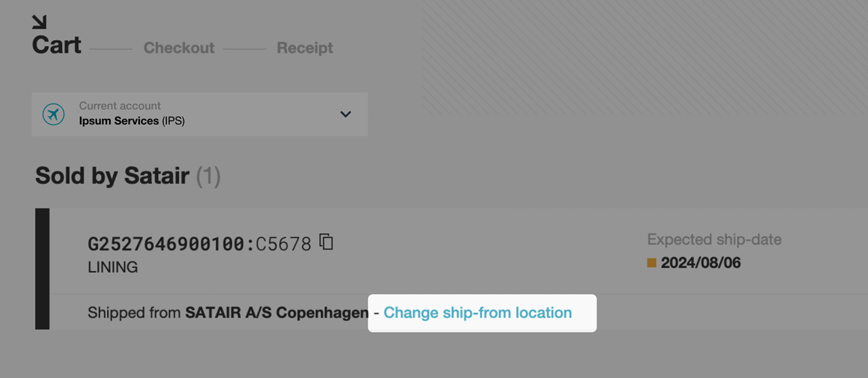The image size is (868, 378).
Task: Click the black vertical bar beside the cart item
Action: (42, 269)
